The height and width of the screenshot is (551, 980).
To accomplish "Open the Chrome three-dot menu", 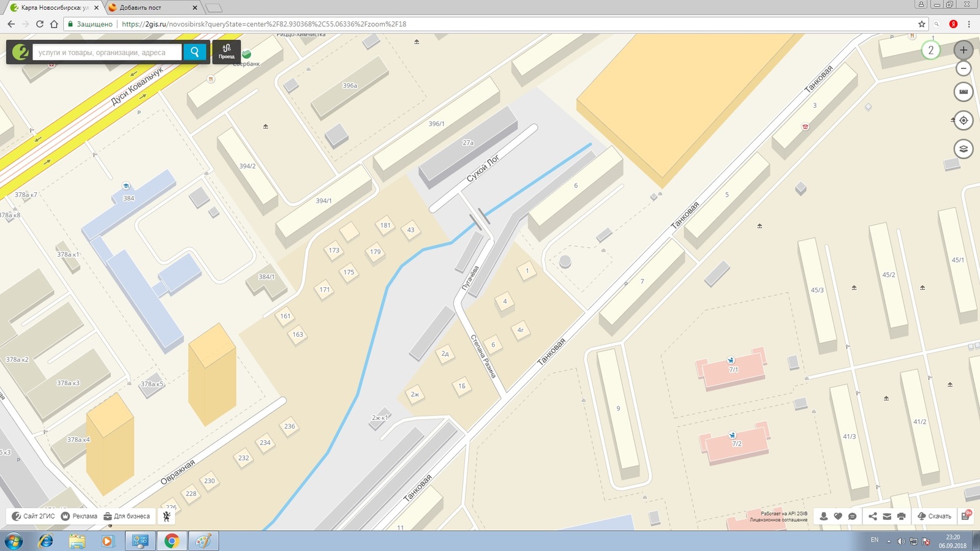I will click(969, 24).
